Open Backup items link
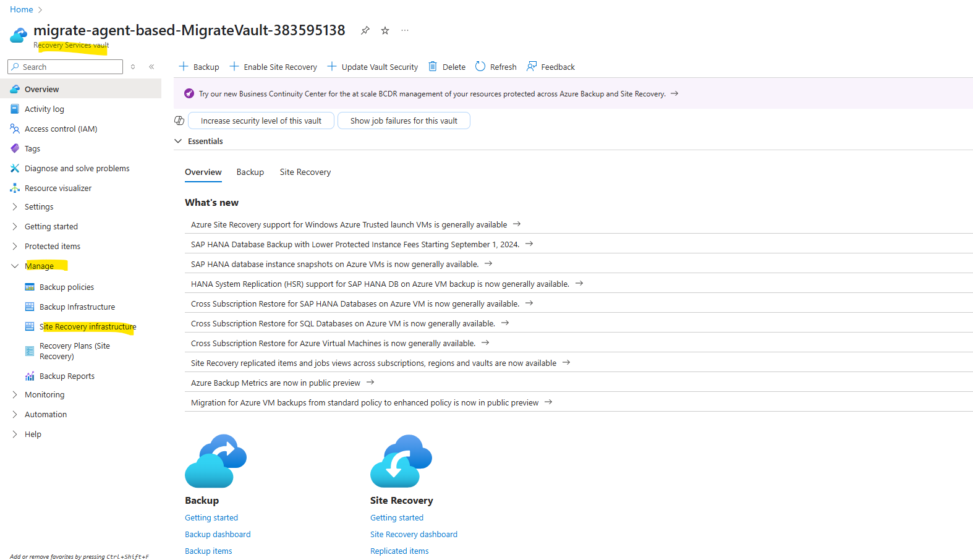973x560 pixels. tap(208, 551)
